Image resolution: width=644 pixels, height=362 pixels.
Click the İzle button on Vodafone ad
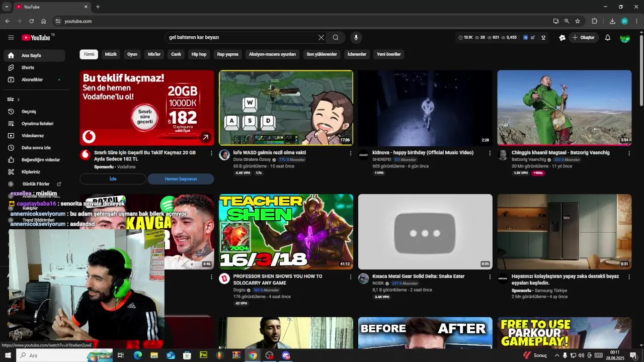point(113,179)
